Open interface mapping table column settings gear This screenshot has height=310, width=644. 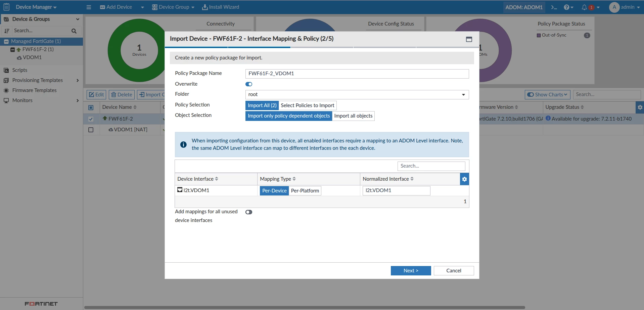pos(464,179)
